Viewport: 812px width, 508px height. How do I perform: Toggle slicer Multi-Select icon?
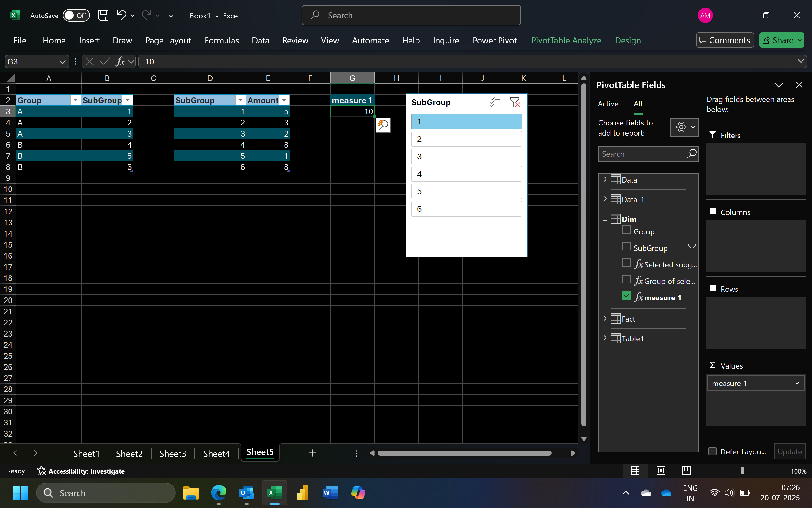pos(495,103)
